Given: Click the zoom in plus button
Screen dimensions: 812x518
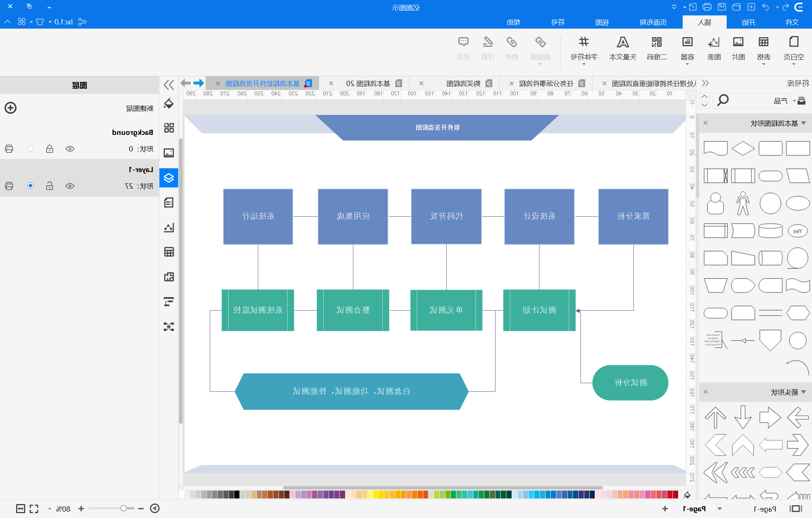Looking at the screenshot, I should click(x=81, y=509).
